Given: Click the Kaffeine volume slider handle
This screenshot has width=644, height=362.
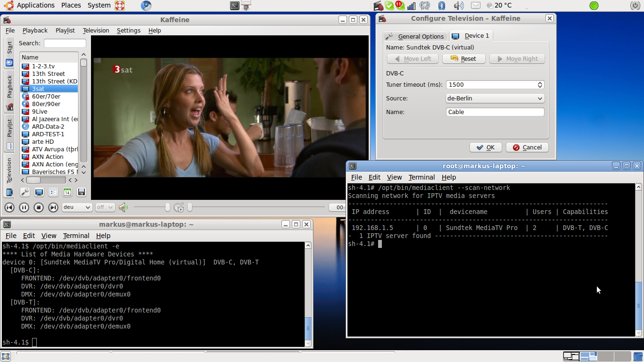Looking at the screenshot, I should [x=167, y=207].
